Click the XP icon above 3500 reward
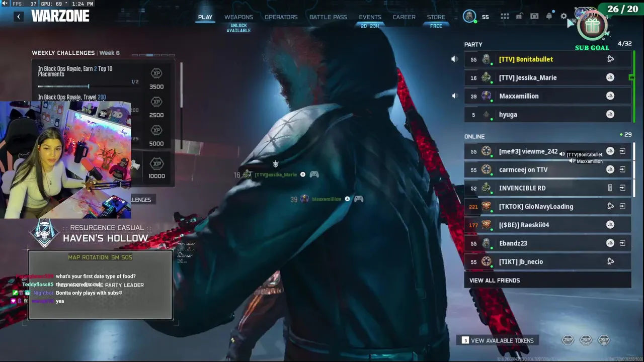This screenshot has width=644, height=362. [x=156, y=73]
